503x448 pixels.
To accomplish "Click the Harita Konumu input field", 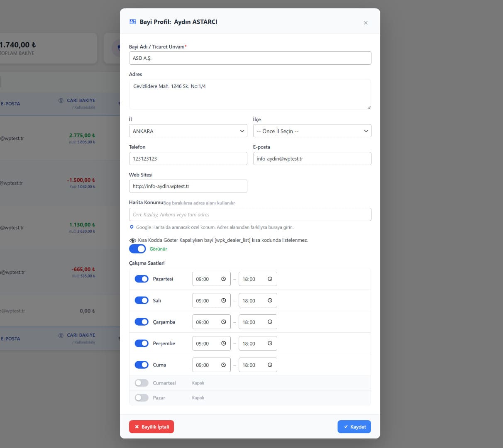I will pos(250,214).
